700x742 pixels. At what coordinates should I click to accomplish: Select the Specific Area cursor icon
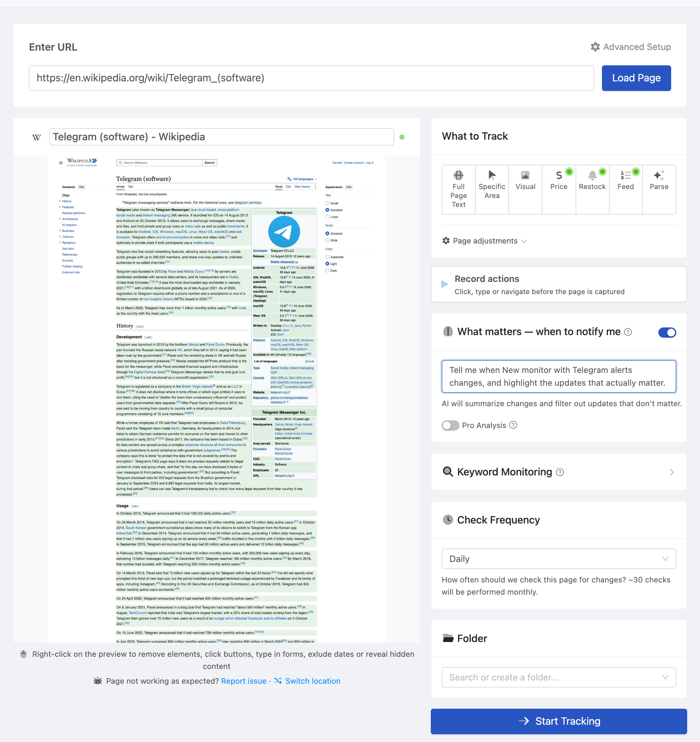[492, 175]
